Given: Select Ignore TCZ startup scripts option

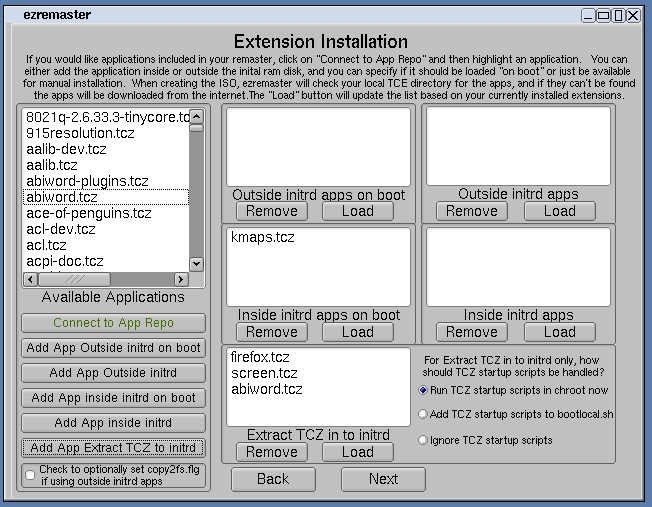Looking at the screenshot, I should tap(424, 440).
